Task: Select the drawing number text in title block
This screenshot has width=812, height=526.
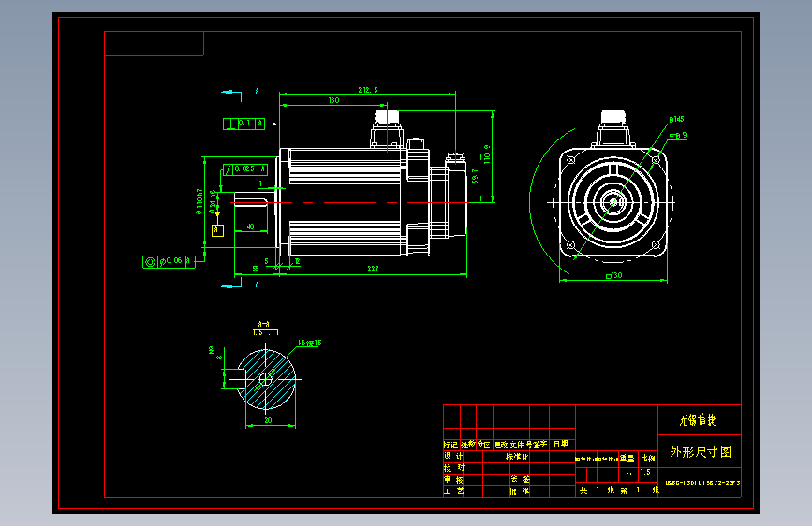Action: pos(702,483)
